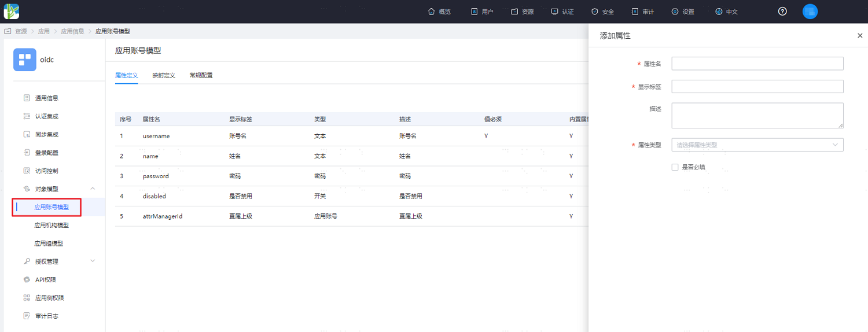Open the 安全 menu
The height and width of the screenshot is (332, 868).
click(602, 12)
